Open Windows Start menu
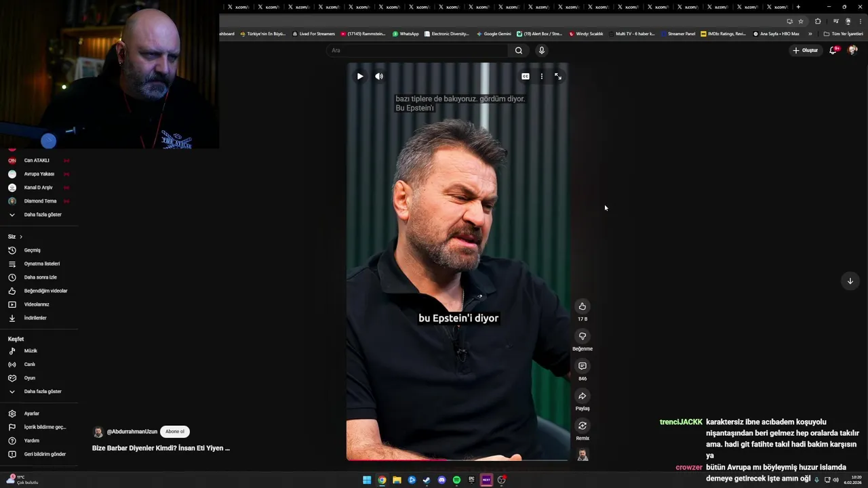868x488 pixels. coord(367,480)
